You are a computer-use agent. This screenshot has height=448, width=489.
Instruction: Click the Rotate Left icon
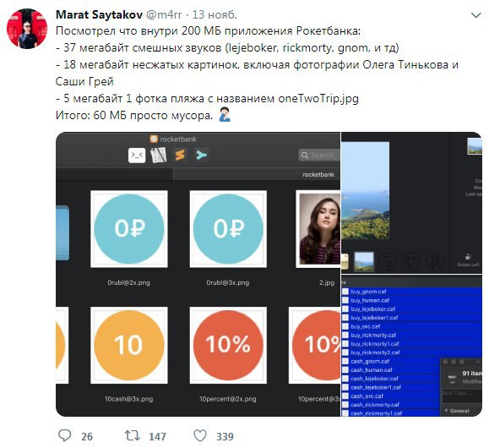468,257
